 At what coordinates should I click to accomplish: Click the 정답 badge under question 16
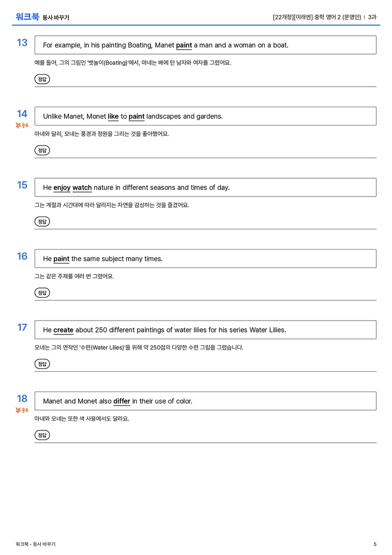point(42,293)
